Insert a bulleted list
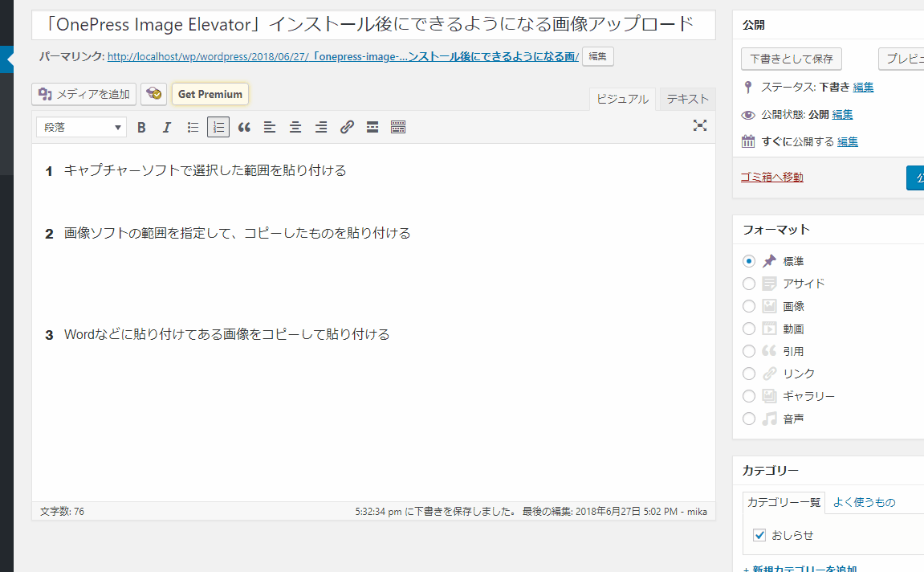This screenshot has height=572, width=924. (193, 127)
